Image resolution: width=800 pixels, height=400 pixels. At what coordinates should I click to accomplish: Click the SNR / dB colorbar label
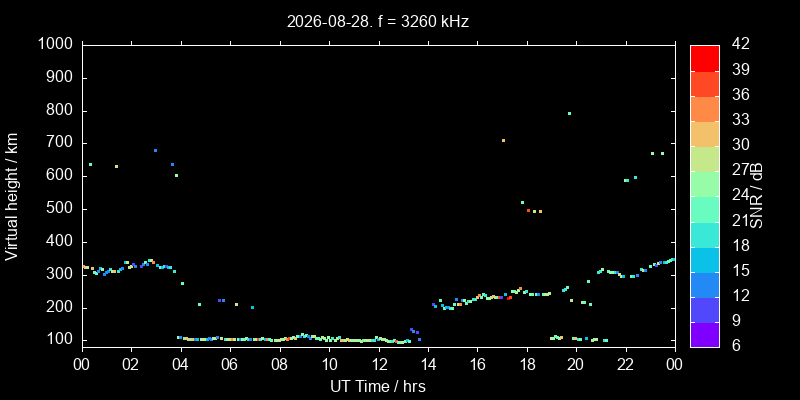click(757, 196)
